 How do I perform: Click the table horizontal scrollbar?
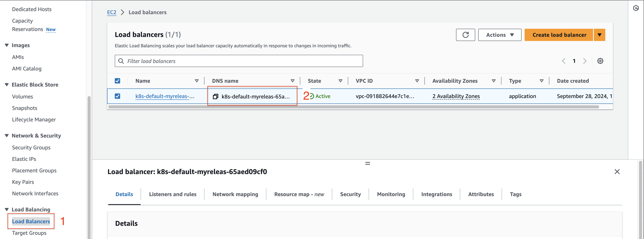pyautogui.click(x=354, y=107)
